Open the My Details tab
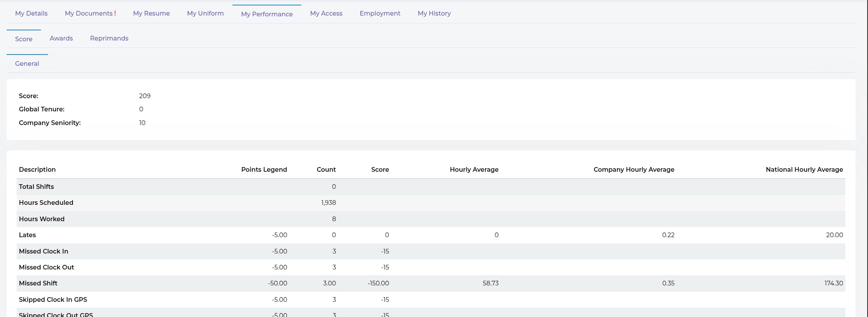 click(x=31, y=13)
